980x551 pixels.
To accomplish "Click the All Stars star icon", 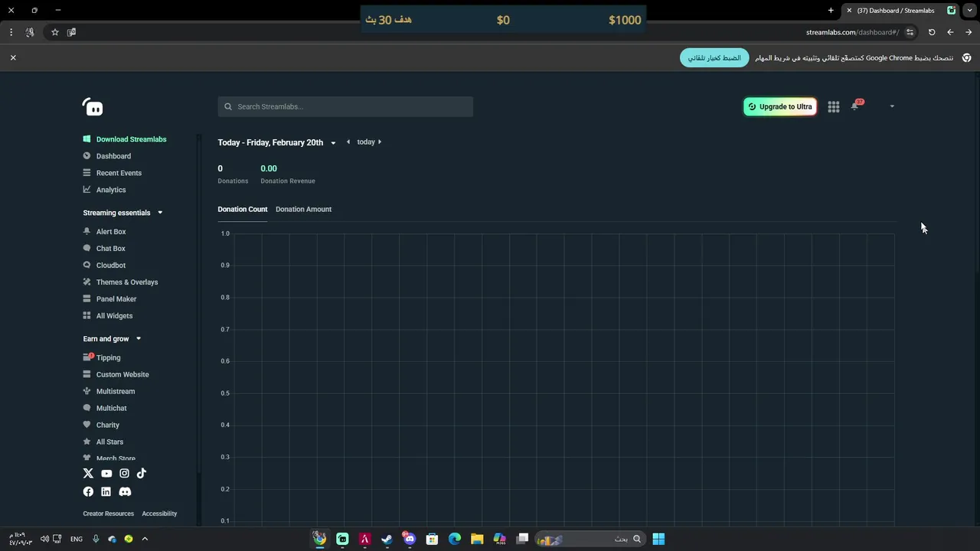I will point(87,442).
